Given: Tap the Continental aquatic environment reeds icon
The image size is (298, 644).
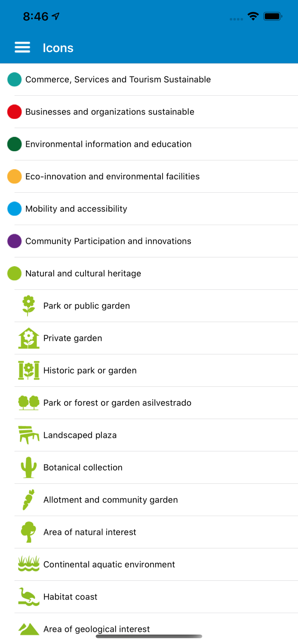Looking at the screenshot, I should (28, 564).
